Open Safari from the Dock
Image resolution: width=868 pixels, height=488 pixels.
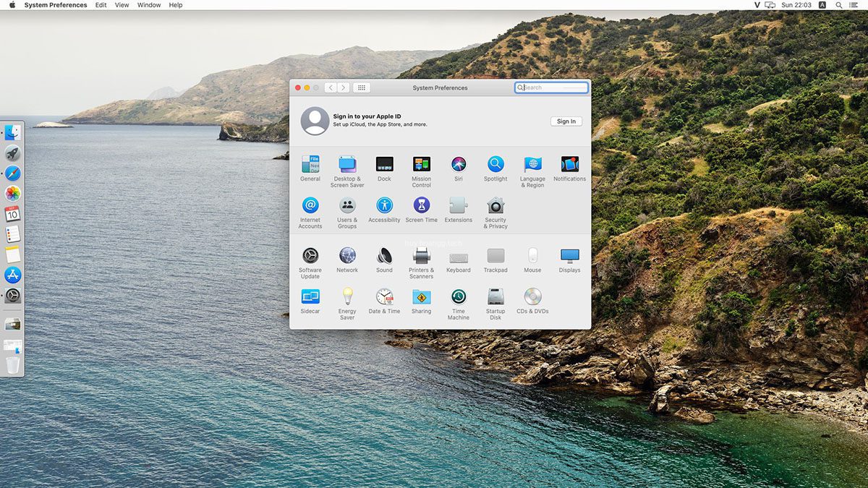(x=13, y=174)
